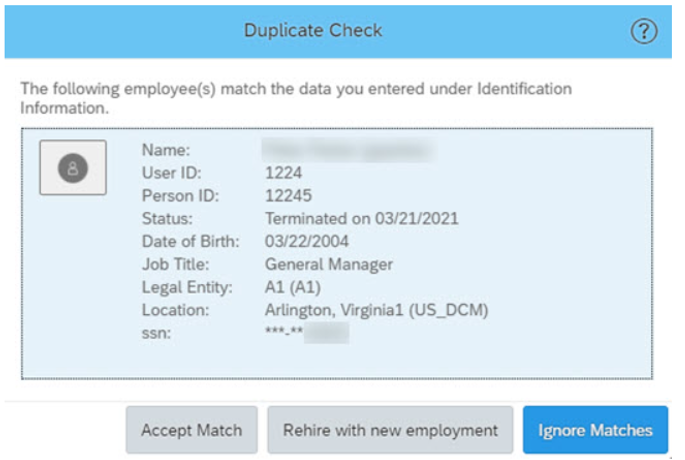This screenshot has height=460, width=685.
Task: Click the blurred employee name value
Action: click(349, 150)
